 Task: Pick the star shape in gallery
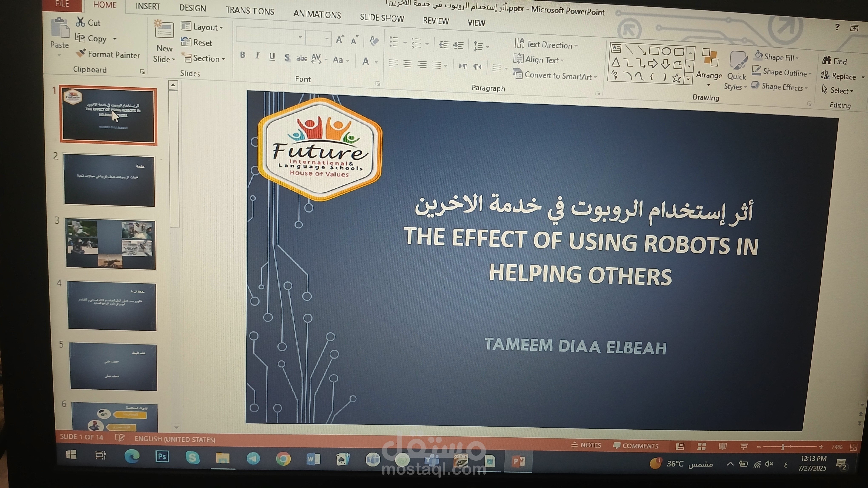pyautogui.click(x=676, y=78)
